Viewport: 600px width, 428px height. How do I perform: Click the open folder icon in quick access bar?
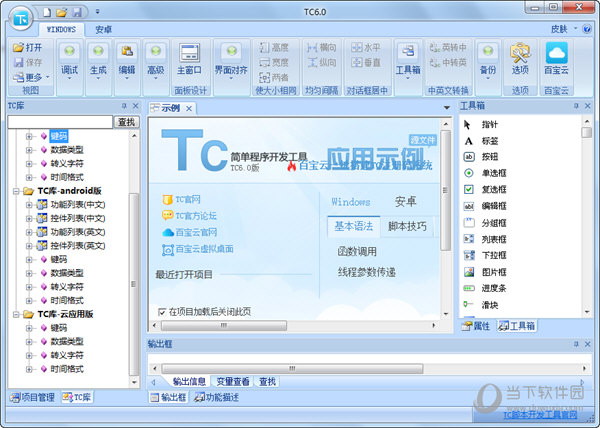(61, 13)
